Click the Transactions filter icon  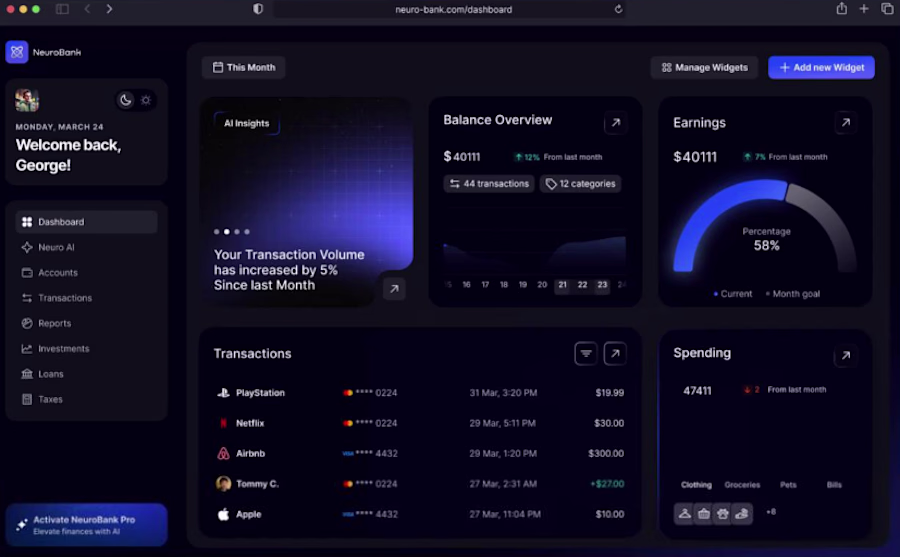coord(585,354)
